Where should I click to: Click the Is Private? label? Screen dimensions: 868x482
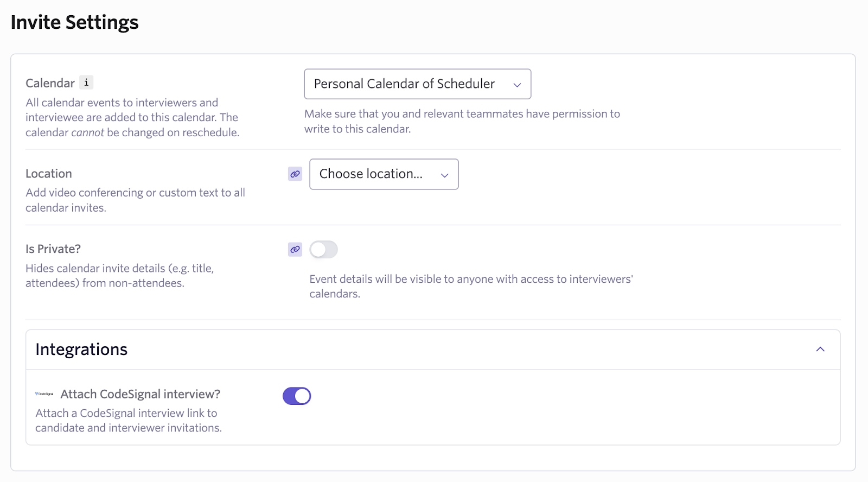pyautogui.click(x=53, y=249)
